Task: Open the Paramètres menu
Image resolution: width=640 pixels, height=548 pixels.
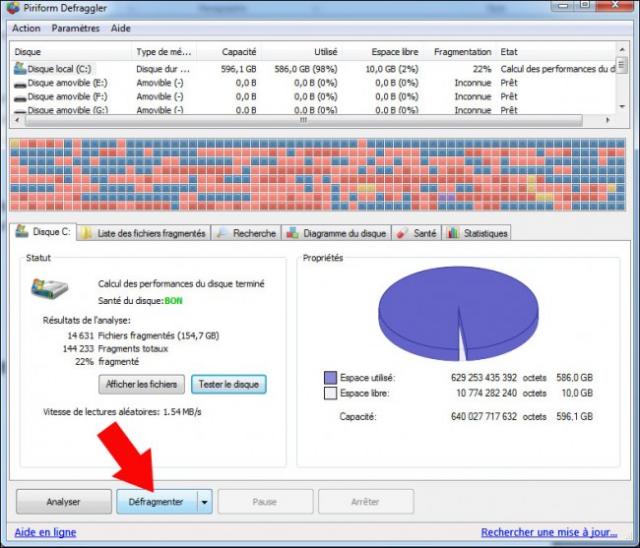Action: tap(76, 29)
